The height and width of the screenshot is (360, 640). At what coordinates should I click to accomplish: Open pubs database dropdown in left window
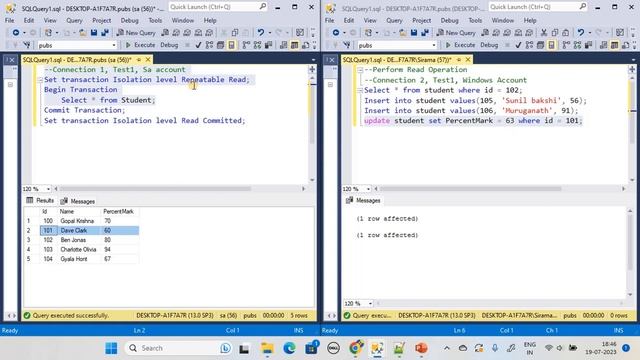click(114, 45)
